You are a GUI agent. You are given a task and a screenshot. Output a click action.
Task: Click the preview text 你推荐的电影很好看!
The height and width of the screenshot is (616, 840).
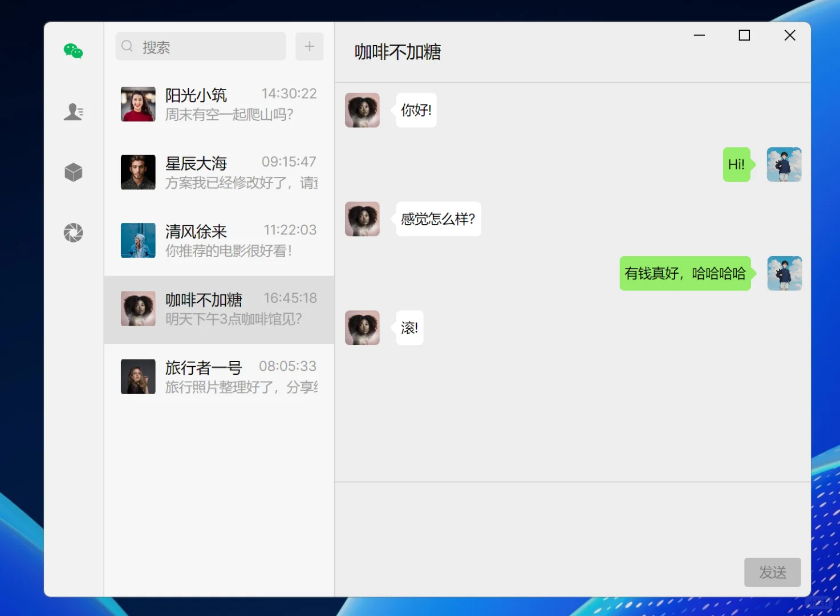229,251
